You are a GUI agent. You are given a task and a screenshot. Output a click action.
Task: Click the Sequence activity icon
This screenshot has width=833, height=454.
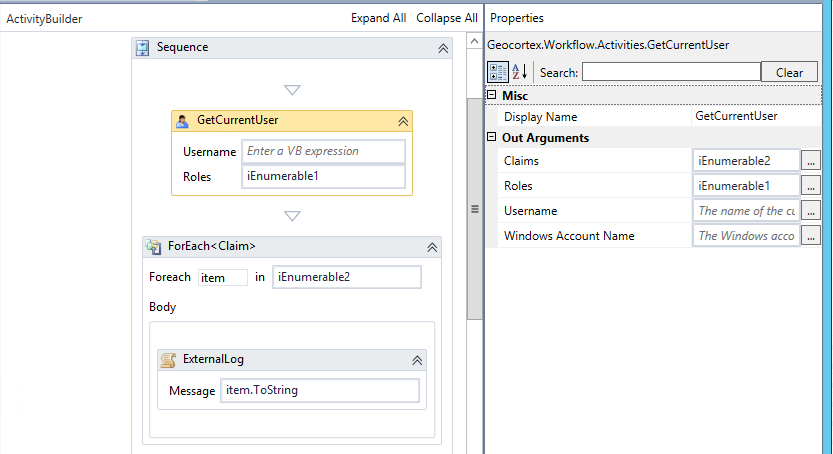click(142, 48)
